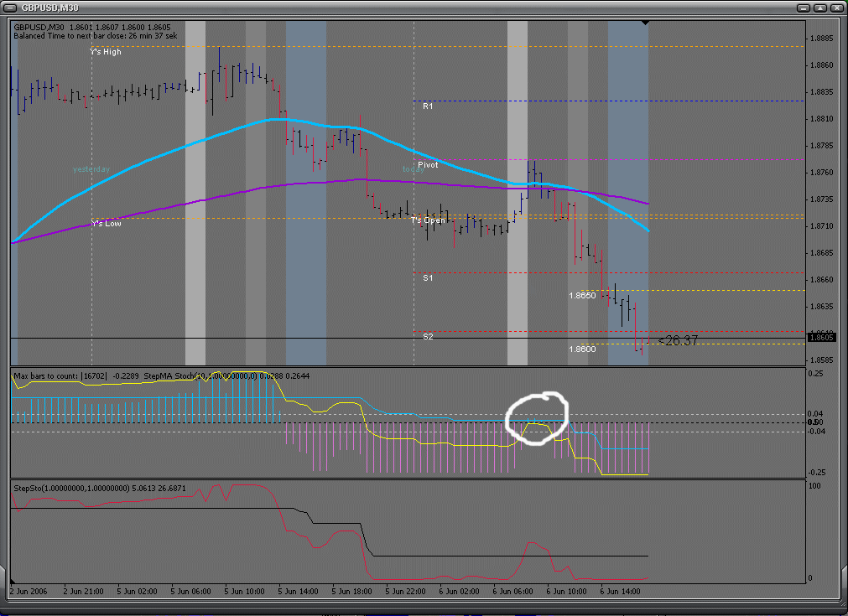The width and height of the screenshot is (848, 616).
Task: Minimize the GBPUSD,M30 chart window
Action: (x=804, y=8)
